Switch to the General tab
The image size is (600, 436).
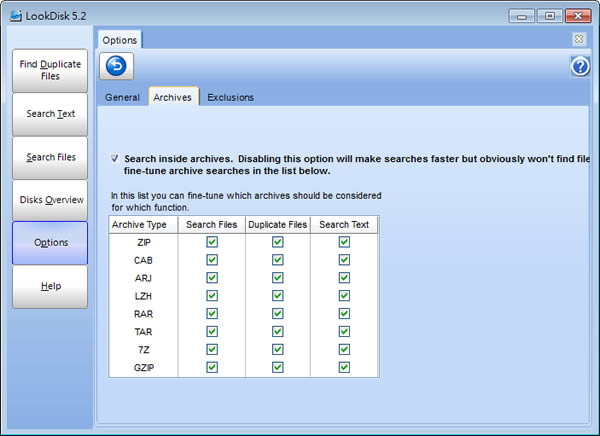click(x=122, y=97)
